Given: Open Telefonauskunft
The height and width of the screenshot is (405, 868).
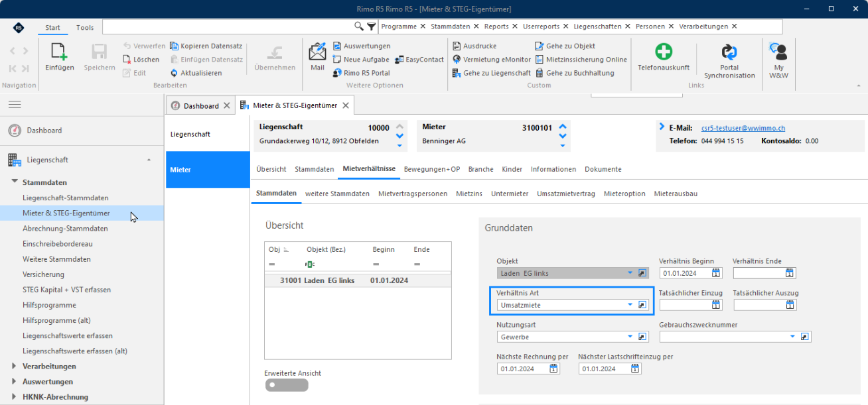Looking at the screenshot, I should tap(664, 57).
